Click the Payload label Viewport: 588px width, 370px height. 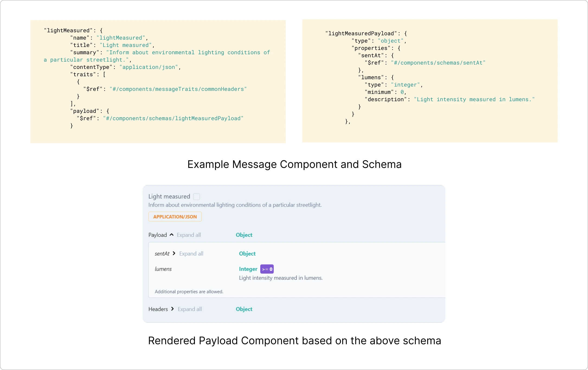point(158,235)
